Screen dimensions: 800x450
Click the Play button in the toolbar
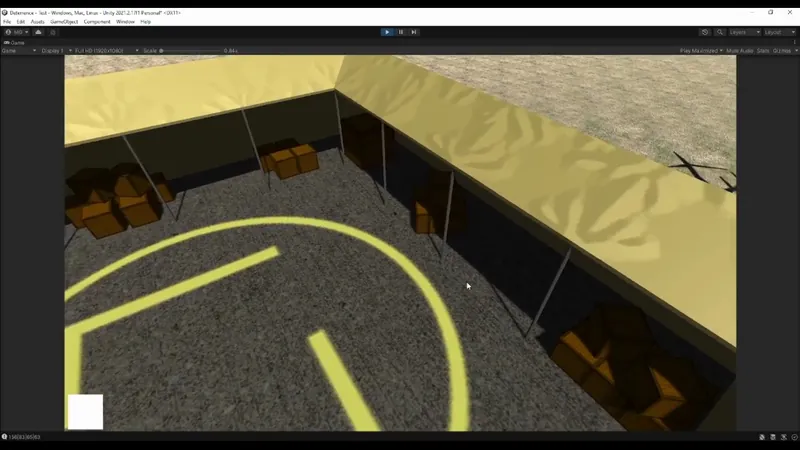point(387,32)
